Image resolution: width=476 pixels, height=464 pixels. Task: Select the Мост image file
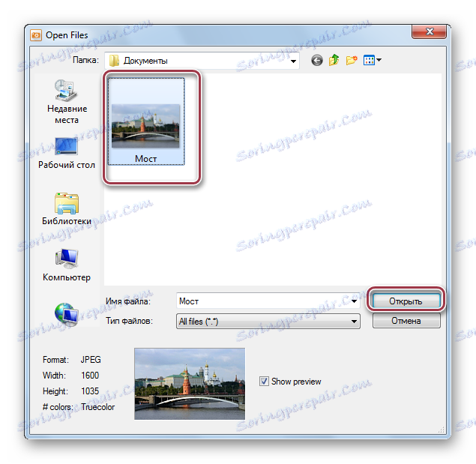click(x=146, y=121)
